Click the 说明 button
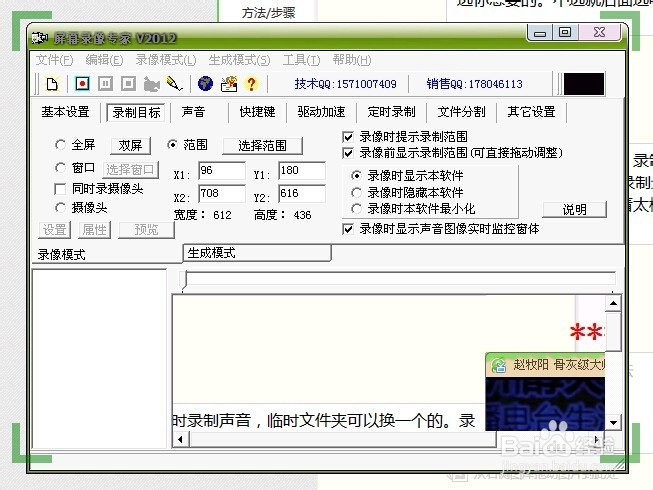 [x=574, y=209]
